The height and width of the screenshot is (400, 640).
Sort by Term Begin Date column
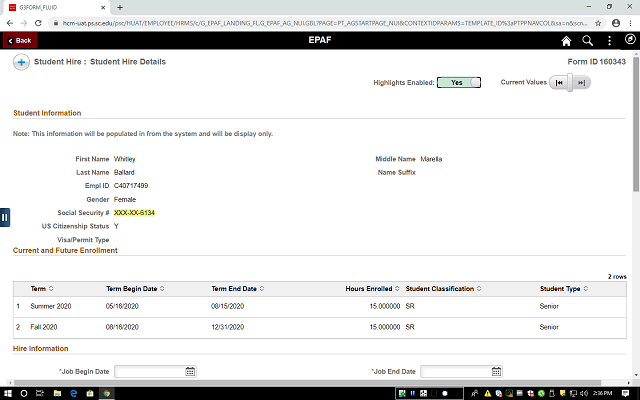pos(135,289)
